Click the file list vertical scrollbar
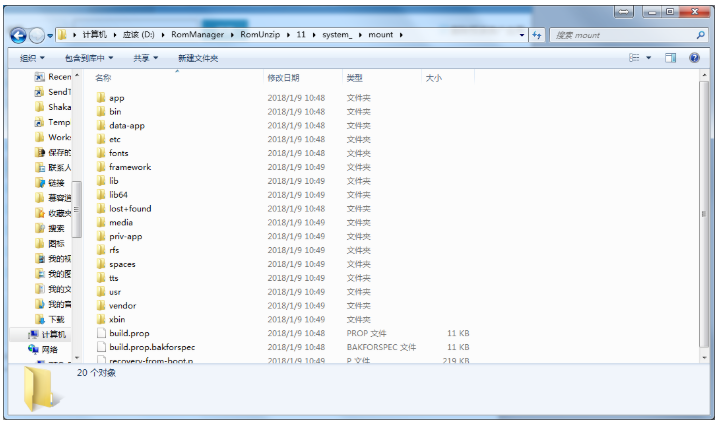The height and width of the screenshot is (423, 721). click(704, 214)
